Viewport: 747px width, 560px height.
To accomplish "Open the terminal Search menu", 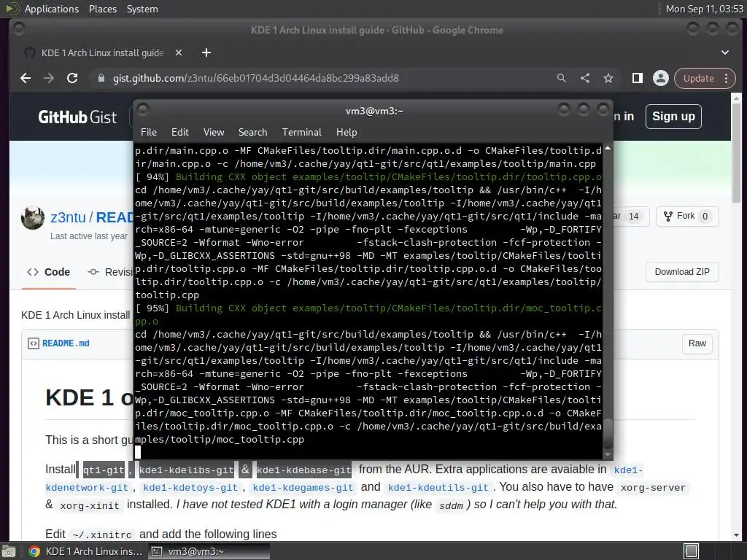I will click(x=252, y=133).
